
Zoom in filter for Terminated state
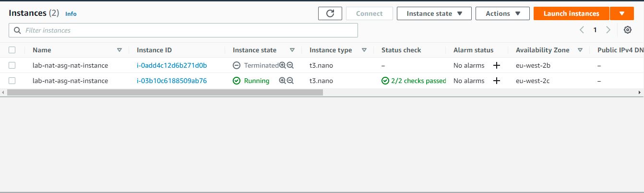click(x=282, y=65)
